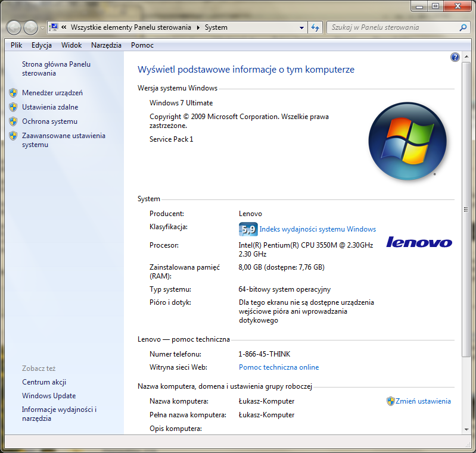The image size is (476, 453).
Task: Click shield icon beside Zaawansowane ustawienia systemu
Action: tap(13, 136)
